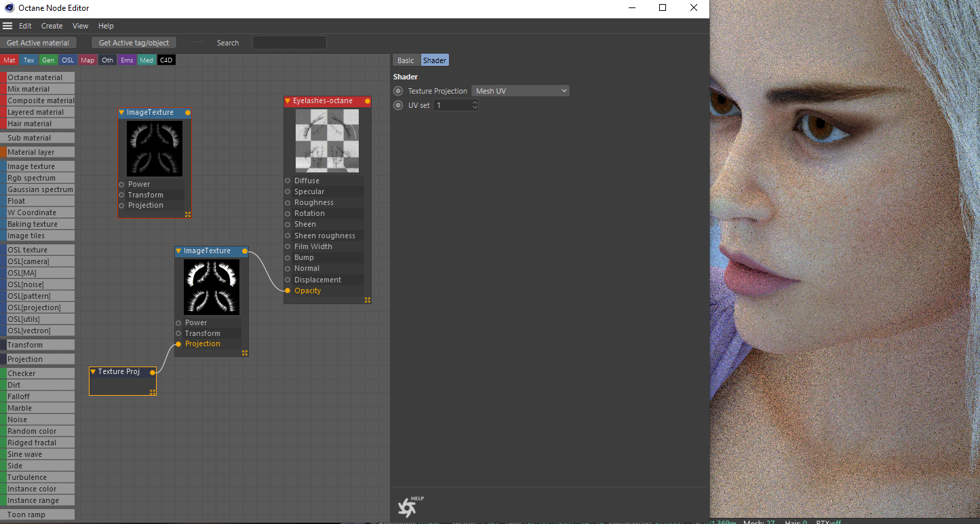
Task: Click the UV set stepper arrows
Action: (475, 105)
